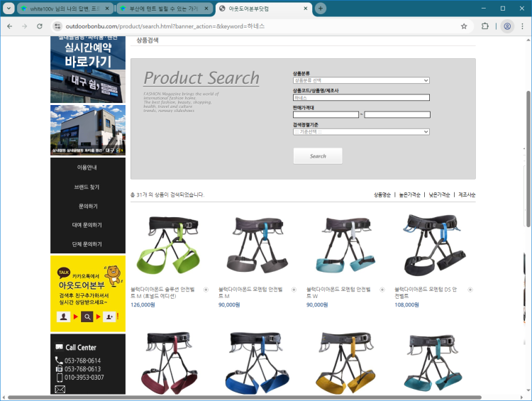Open the extensions puzzle icon
532x401 pixels.
pos(485,26)
